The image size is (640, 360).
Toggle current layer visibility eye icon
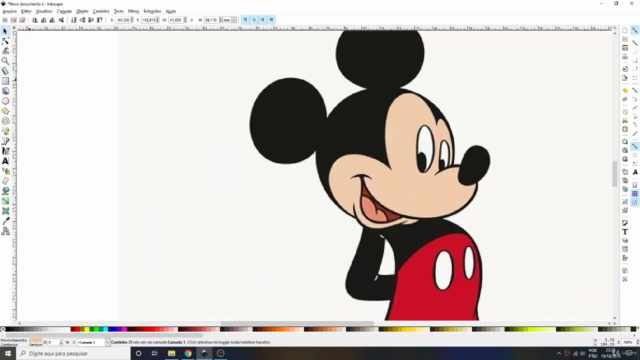(x=67, y=342)
